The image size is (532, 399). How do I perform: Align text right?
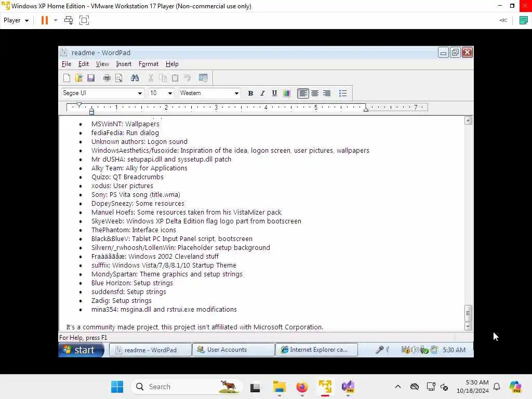[x=327, y=94]
